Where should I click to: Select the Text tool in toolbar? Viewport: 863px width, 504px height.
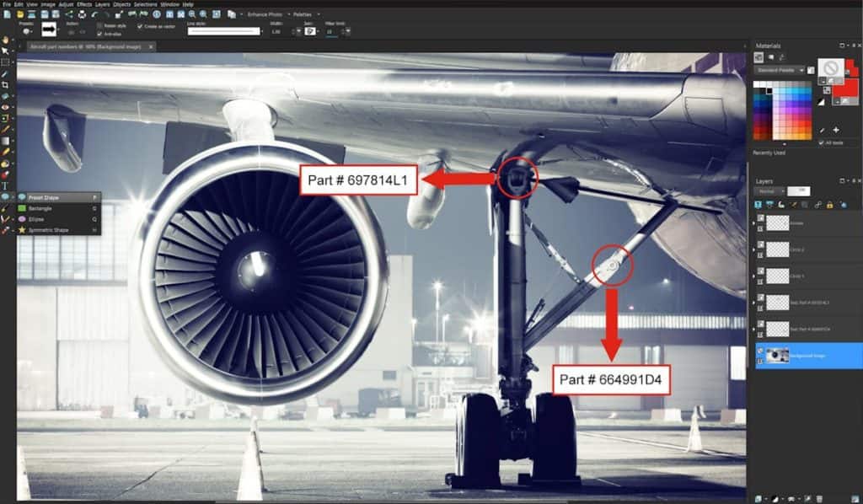pos(5,185)
